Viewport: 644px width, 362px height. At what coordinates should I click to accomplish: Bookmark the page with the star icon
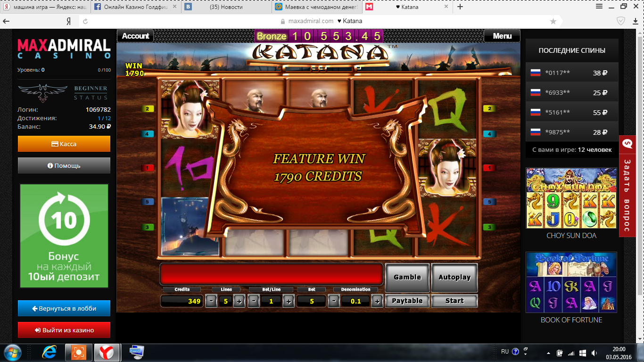(x=553, y=21)
